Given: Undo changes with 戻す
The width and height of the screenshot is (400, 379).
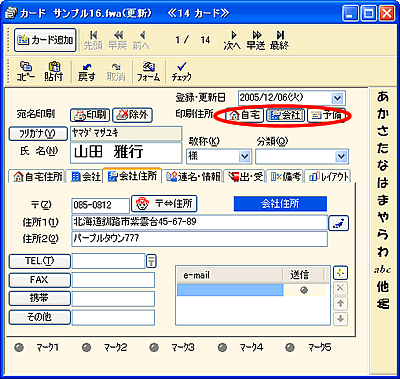Looking at the screenshot, I should [86, 71].
